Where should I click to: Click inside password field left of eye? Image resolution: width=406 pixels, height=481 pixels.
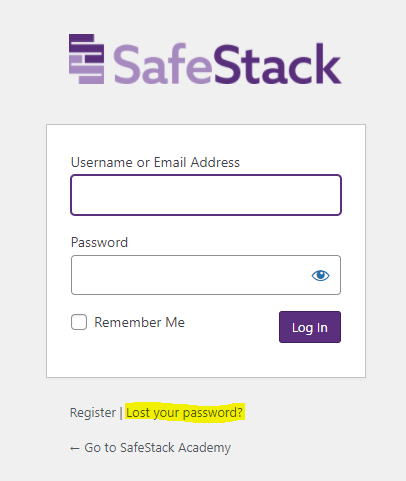[x=190, y=275]
